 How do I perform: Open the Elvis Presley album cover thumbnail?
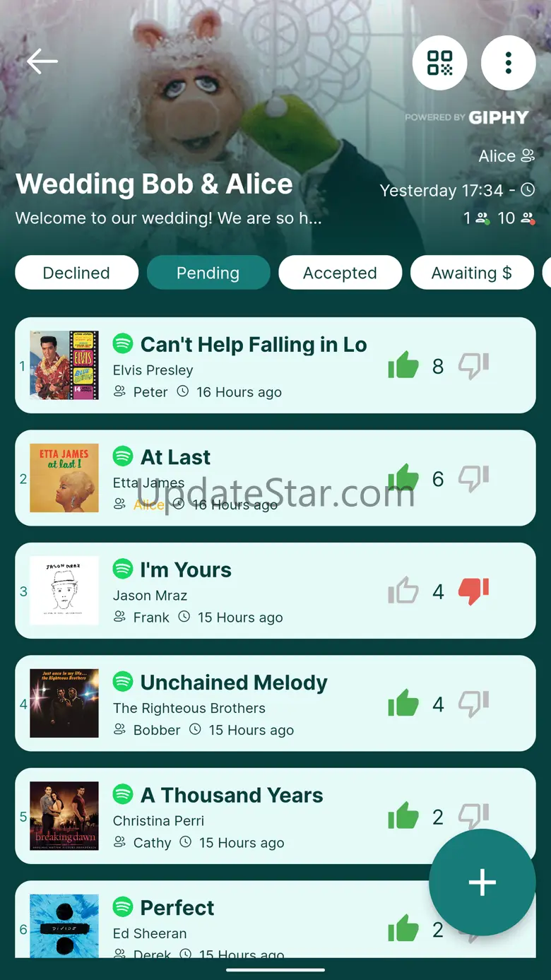(64, 365)
